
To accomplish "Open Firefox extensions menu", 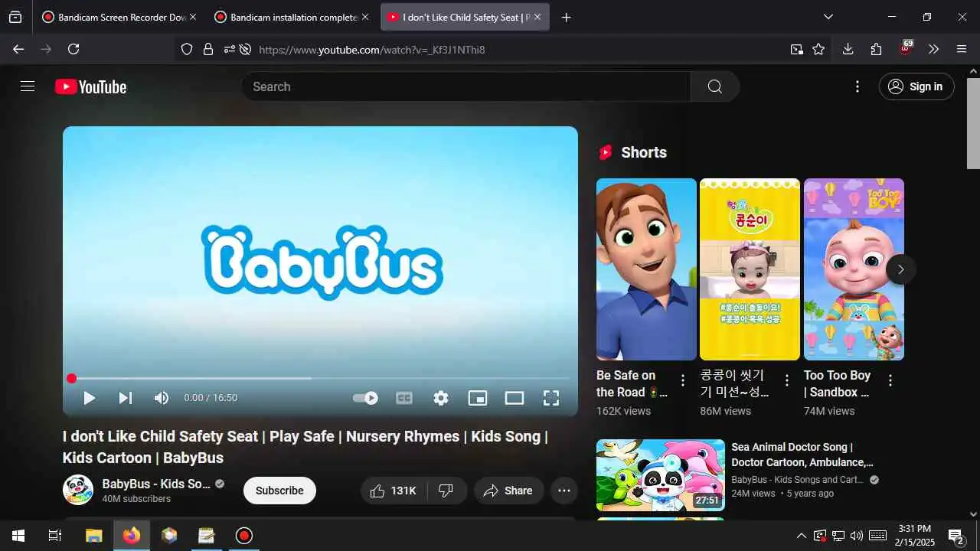I will [x=876, y=49].
